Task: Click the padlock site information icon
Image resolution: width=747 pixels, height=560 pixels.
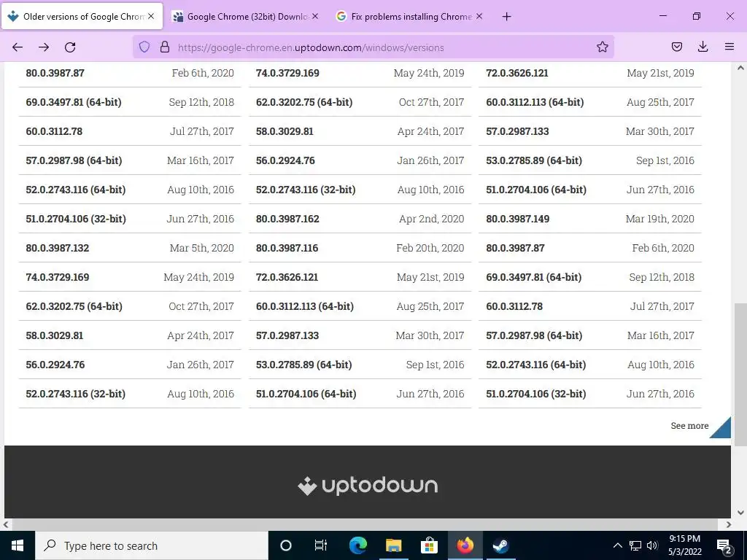Action: click(164, 47)
